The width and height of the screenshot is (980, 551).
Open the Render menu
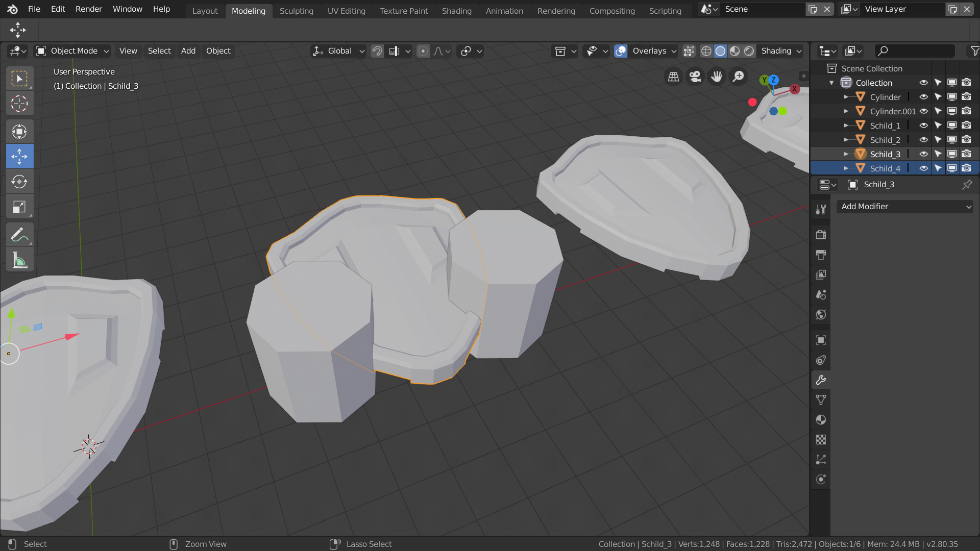point(89,9)
